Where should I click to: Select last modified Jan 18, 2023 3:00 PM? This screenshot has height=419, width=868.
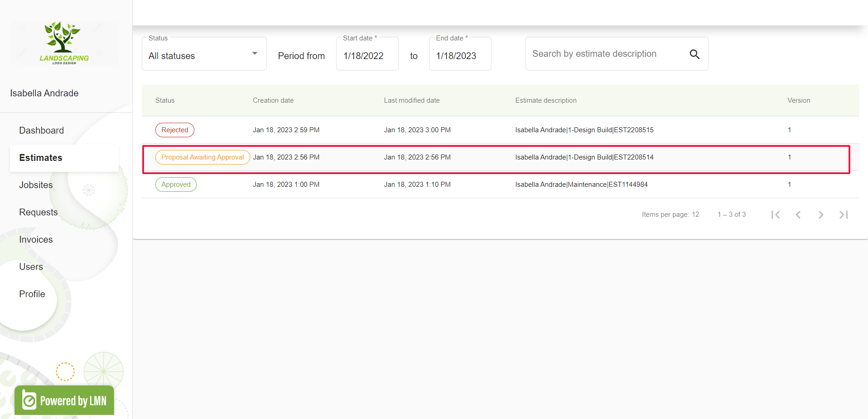417,130
